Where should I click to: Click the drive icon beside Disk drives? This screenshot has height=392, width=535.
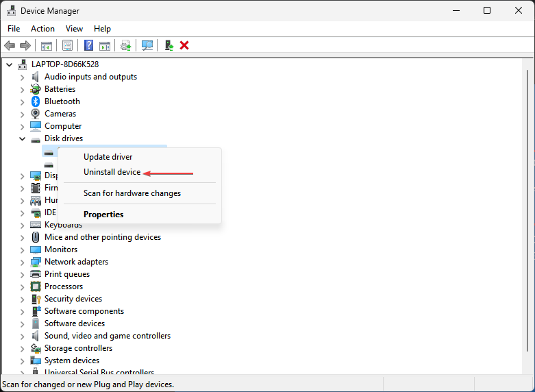tap(36, 140)
